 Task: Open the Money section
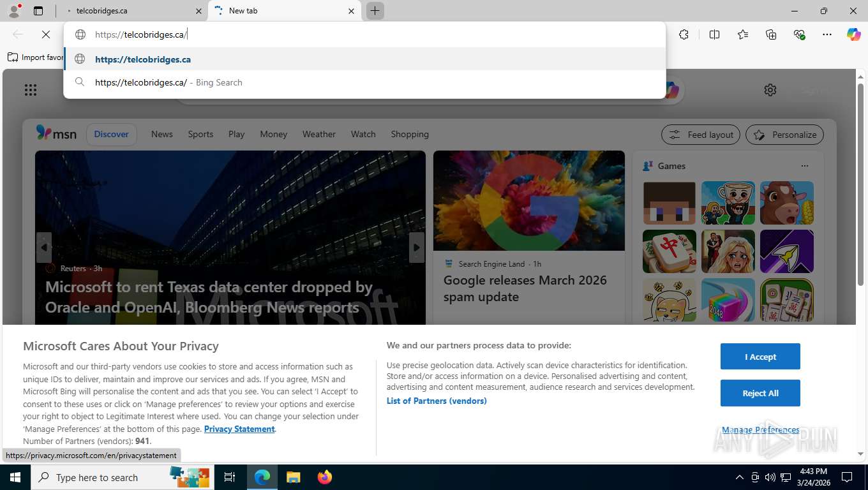click(x=274, y=134)
